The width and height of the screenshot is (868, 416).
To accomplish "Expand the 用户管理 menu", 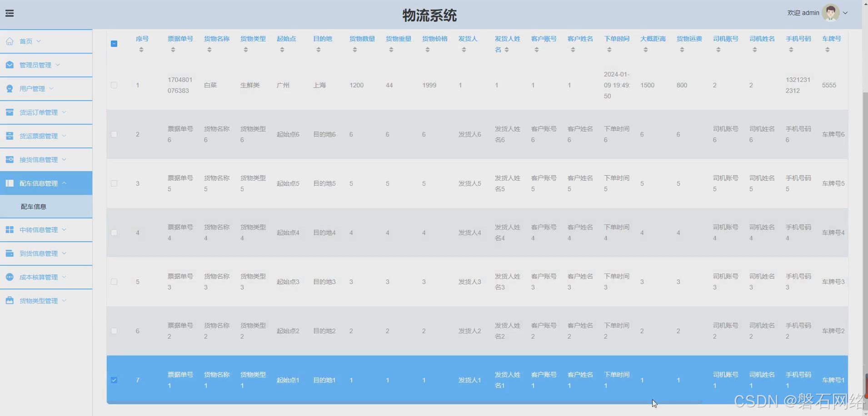I will [x=46, y=89].
